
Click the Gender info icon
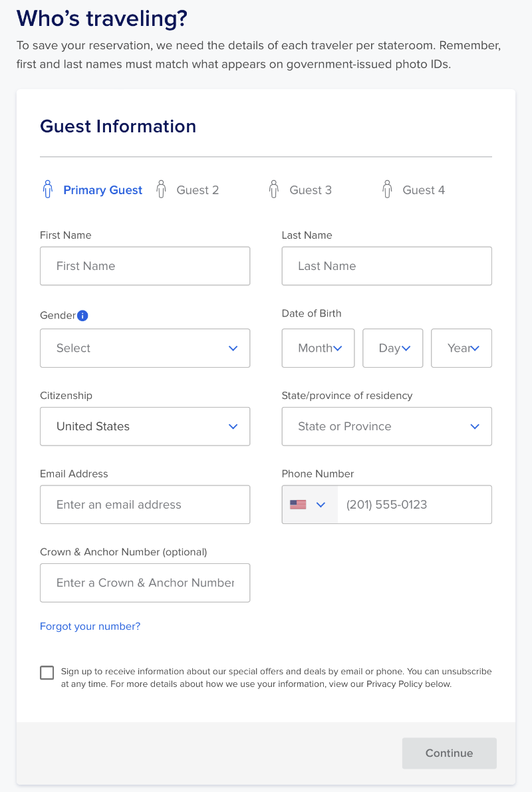coord(82,316)
